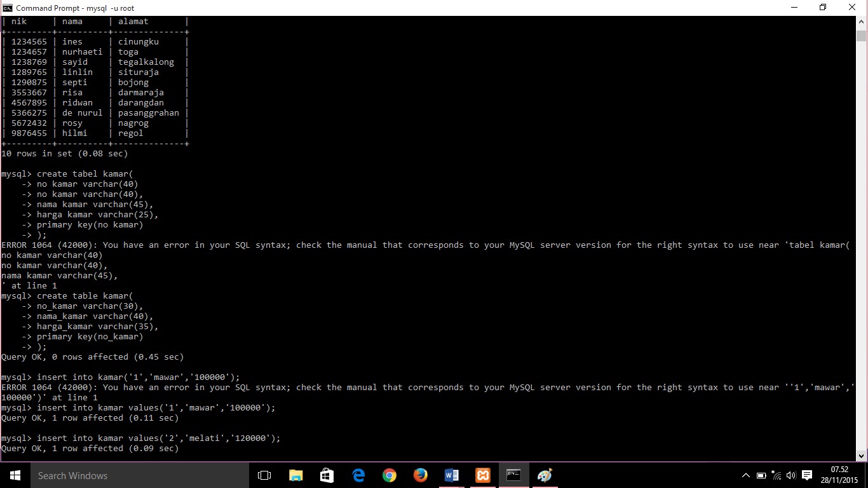This screenshot has width=868, height=488.
Task: Open the calendar by clicking the clock
Action: coord(840,475)
